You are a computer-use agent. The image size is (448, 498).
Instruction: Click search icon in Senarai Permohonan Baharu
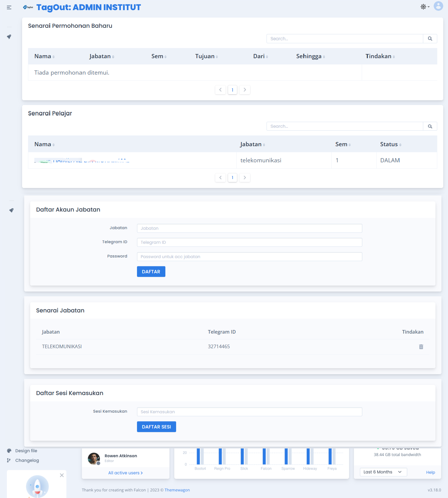click(430, 38)
